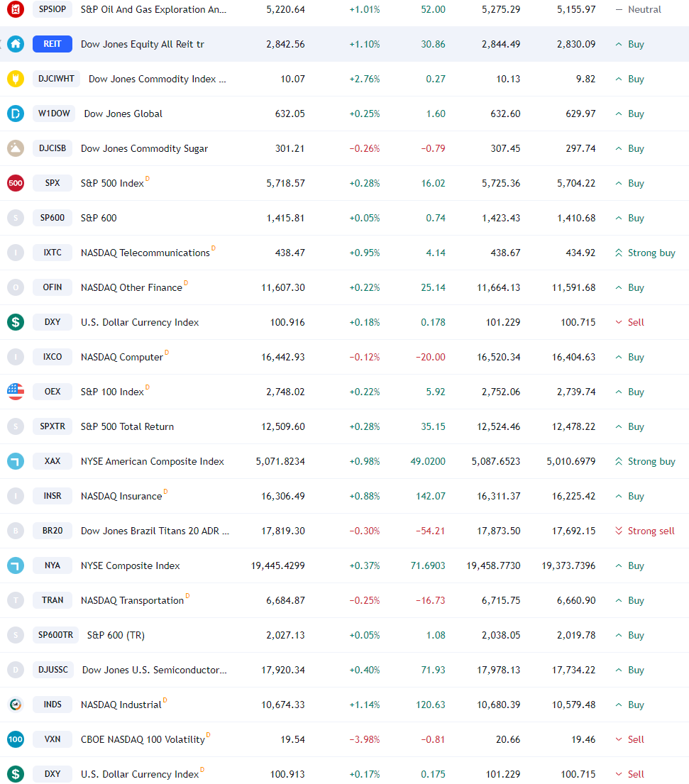Click the 5,718.57 price for SPX
The image size is (689, 784).
point(285,183)
